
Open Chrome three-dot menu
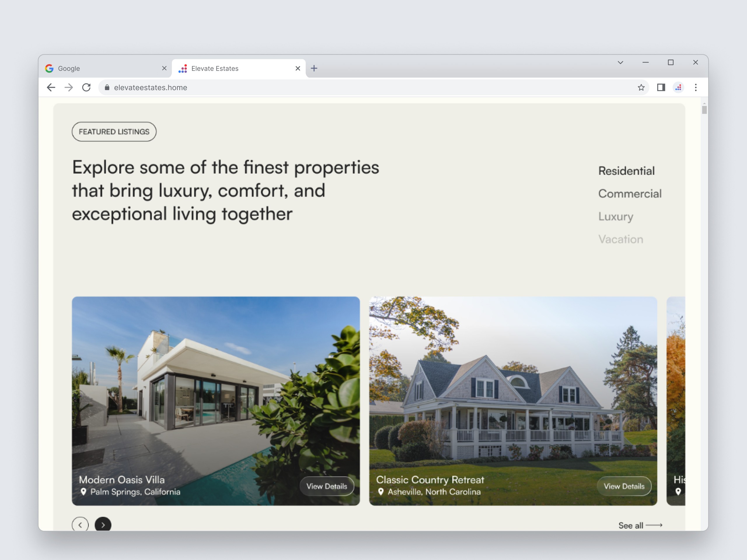696,87
